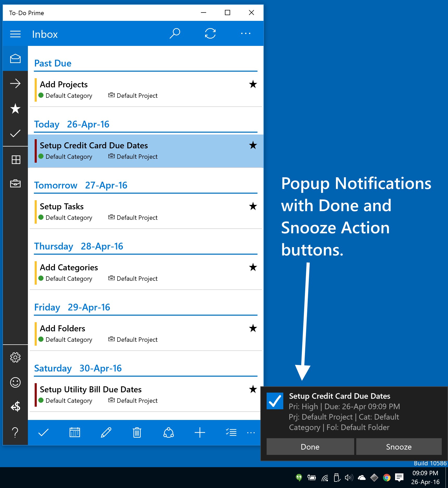
Task: Snooze the reminder notification
Action: coord(399,447)
